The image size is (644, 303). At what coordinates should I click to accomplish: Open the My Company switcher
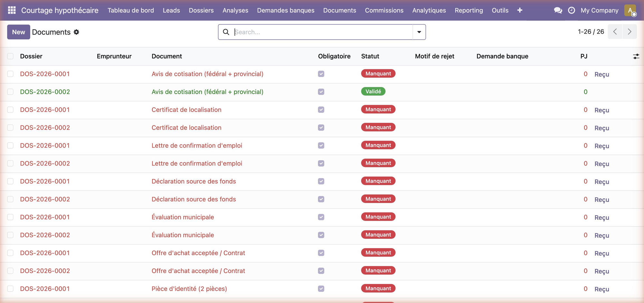[600, 10]
